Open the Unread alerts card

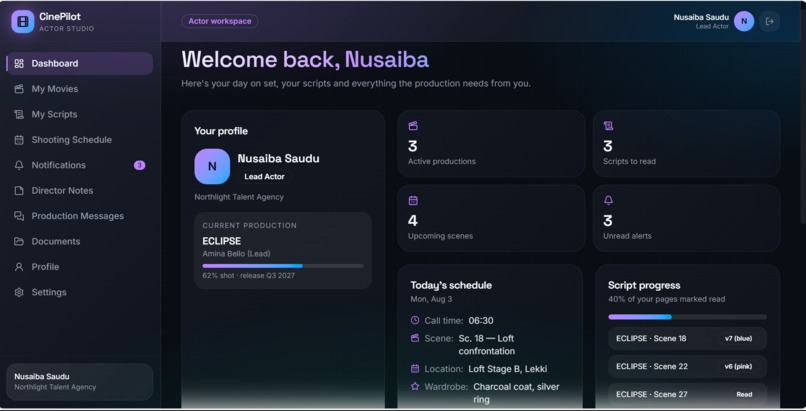click(686, 218)
